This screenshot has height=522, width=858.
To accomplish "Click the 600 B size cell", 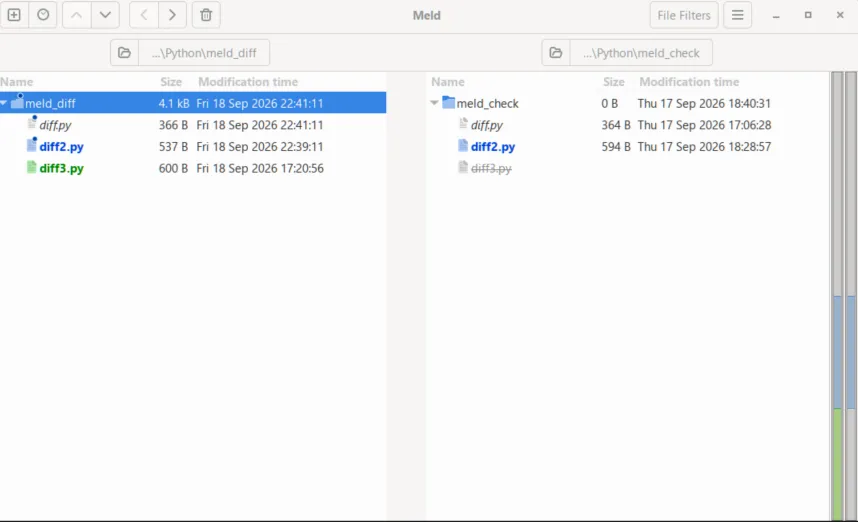I will point(173,168).
